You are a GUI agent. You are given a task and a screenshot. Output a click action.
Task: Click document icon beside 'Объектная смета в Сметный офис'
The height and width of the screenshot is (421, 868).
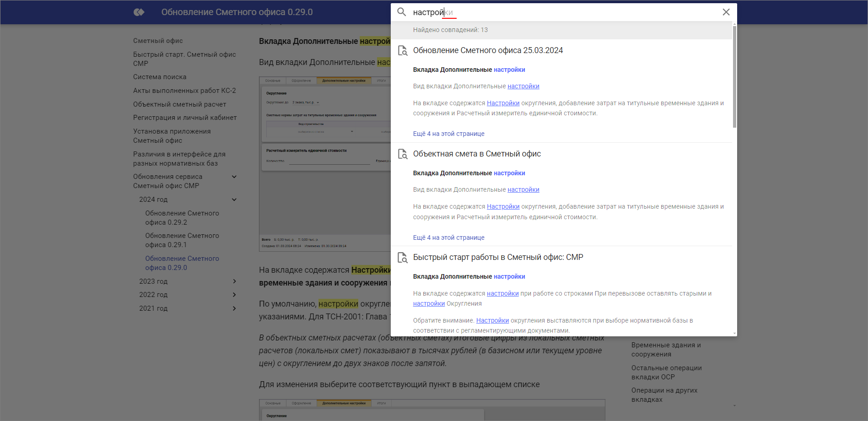click(x=403, y=154)
